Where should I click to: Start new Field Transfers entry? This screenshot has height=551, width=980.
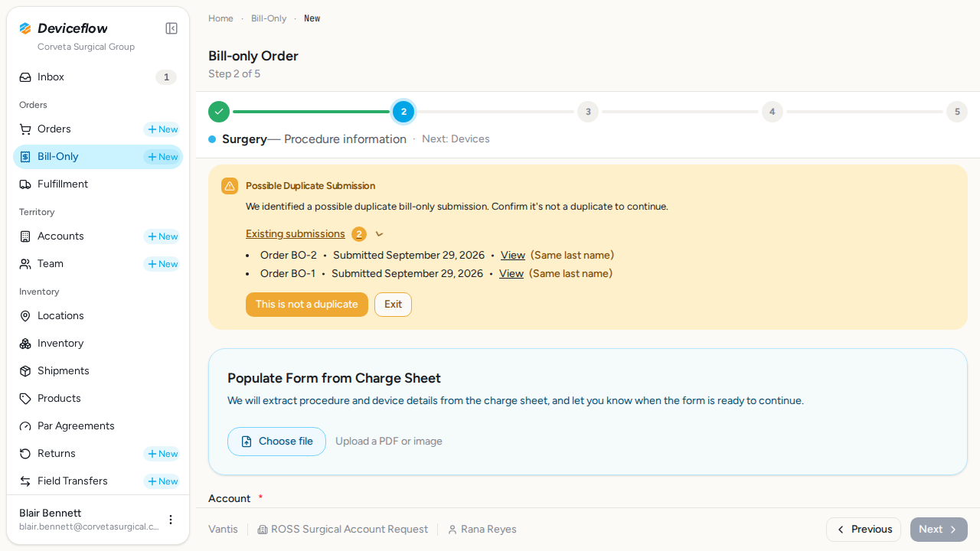click(162, 481)
